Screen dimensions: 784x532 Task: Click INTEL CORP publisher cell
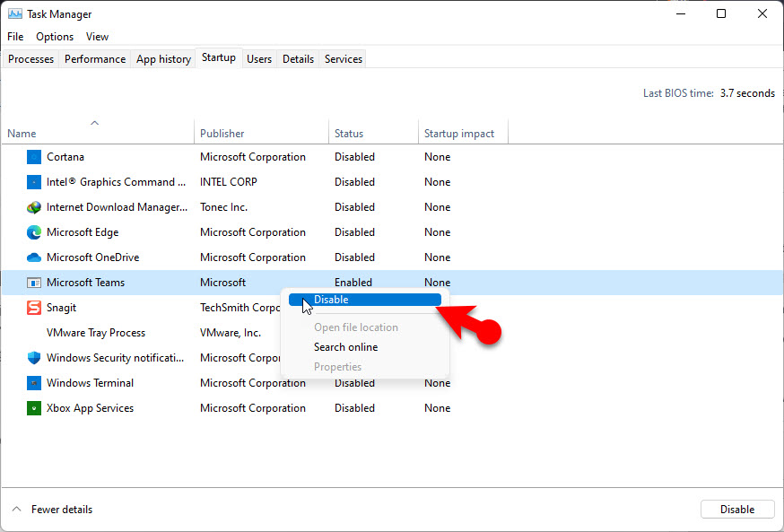coord(228,182)
